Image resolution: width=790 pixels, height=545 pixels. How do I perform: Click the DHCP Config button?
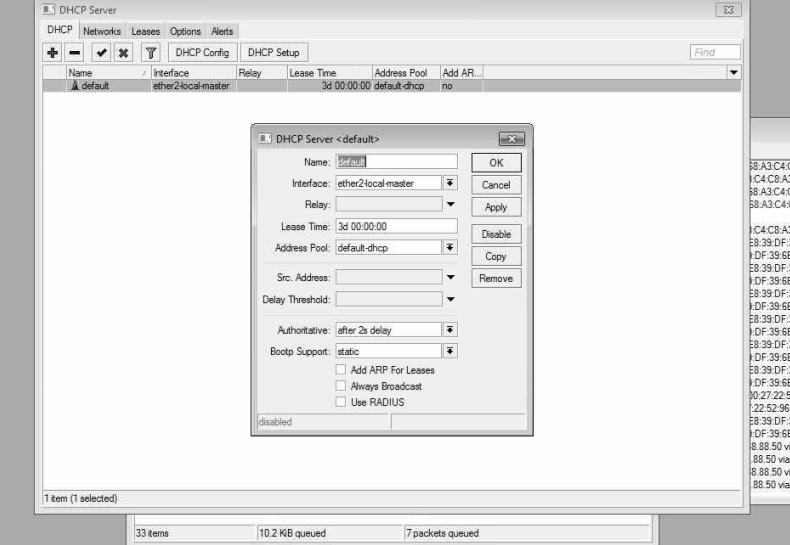(x=202, y=52)
